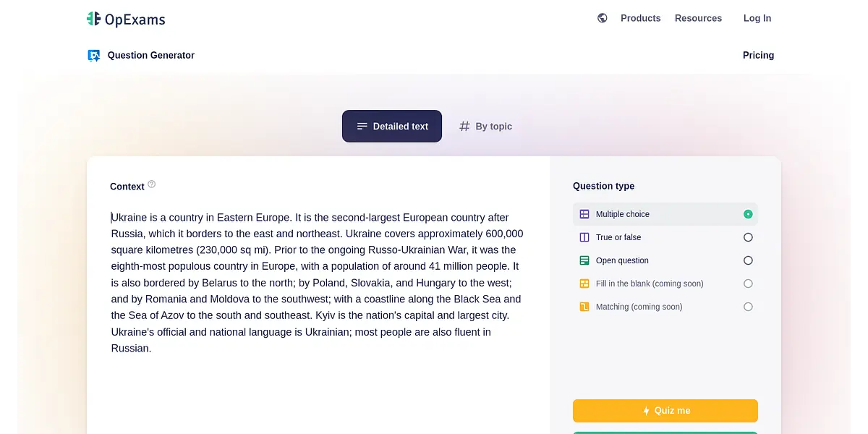Select the Multiple choice radio button

coord(748,214)
